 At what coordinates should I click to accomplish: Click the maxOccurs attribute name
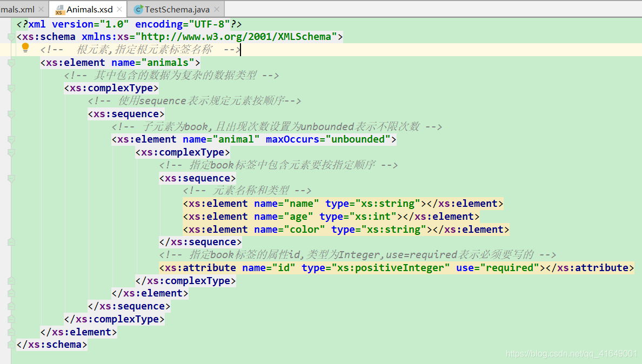(x=292, y=139)
